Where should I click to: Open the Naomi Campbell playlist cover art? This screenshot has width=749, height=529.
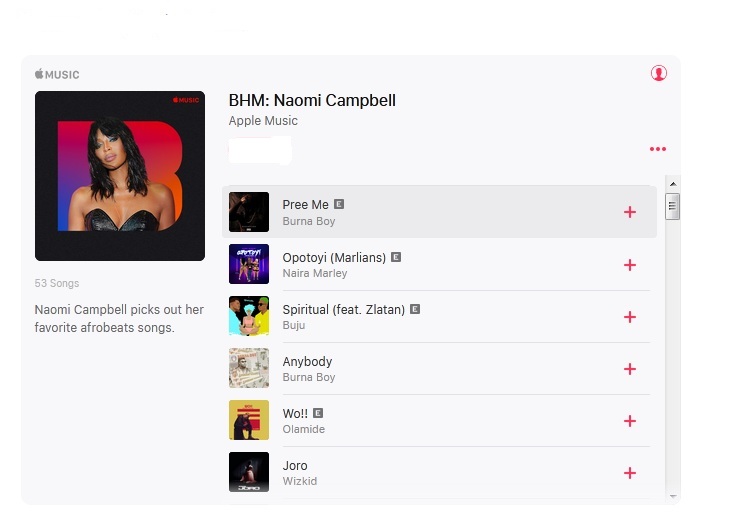[120, 176]
